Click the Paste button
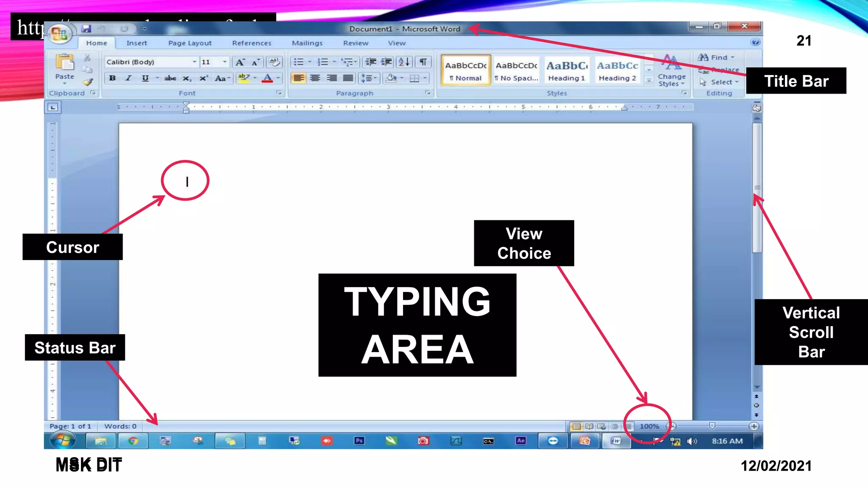Image resolution: width=868 pixels, height=488 pixels. tap(64, 68)
